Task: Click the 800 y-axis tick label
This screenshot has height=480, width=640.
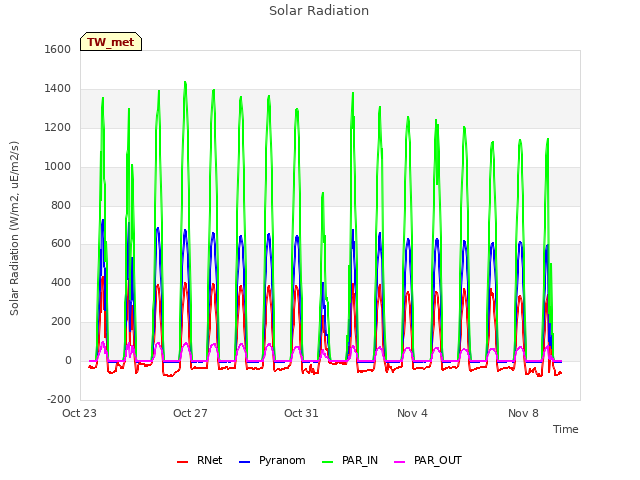Action: 61,206
